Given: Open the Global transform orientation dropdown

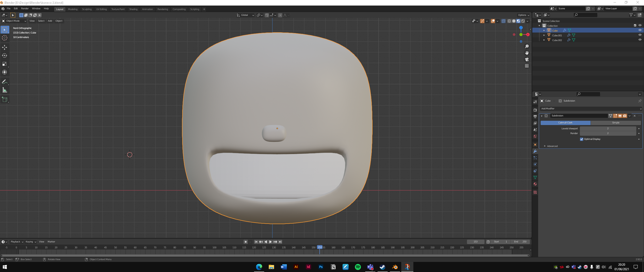Looking at the screenshot, I should click(x=245, y=15).
